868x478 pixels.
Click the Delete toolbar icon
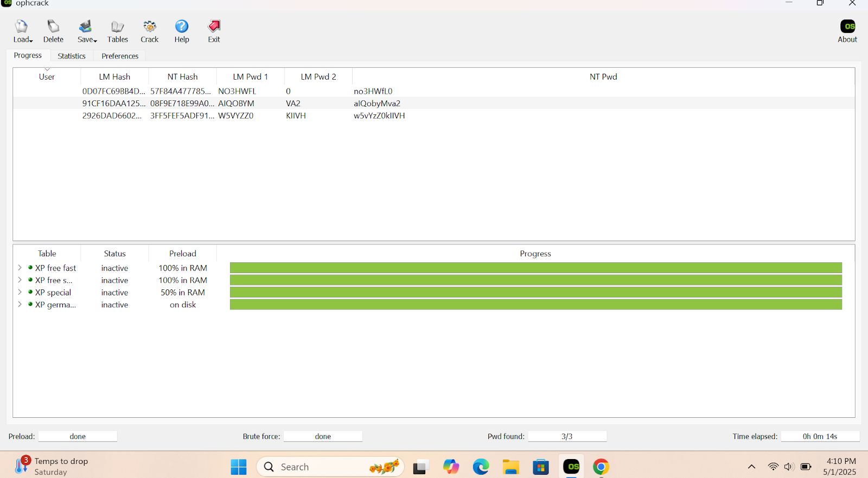(53, 31)
